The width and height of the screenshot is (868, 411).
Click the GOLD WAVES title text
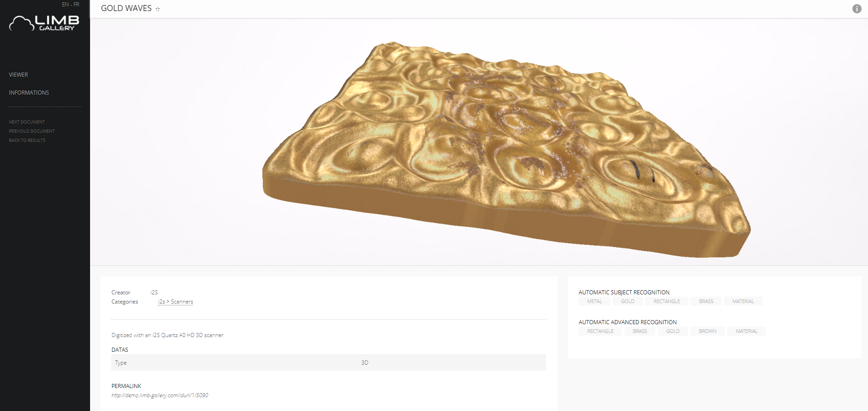click(x=126, y=8)
